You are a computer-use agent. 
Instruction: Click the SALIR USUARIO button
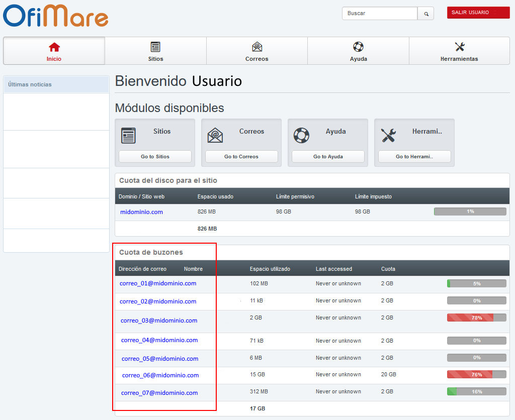pyautogui.click(x=478, y=13)
